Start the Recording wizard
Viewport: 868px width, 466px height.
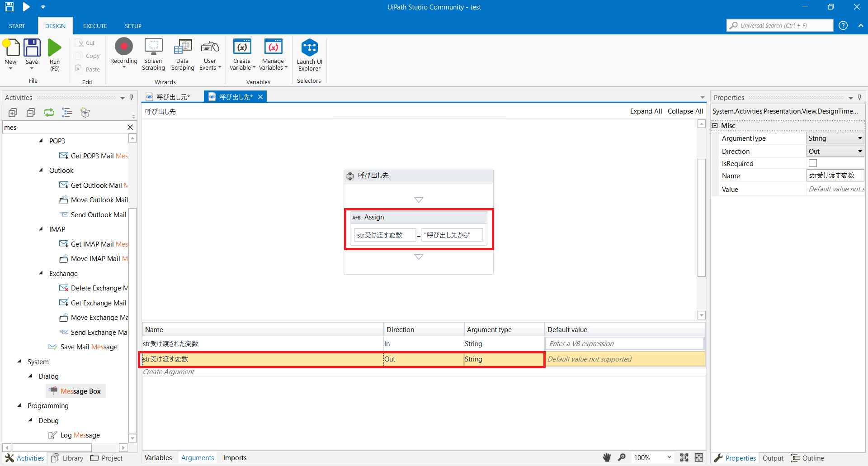(123, 53)
